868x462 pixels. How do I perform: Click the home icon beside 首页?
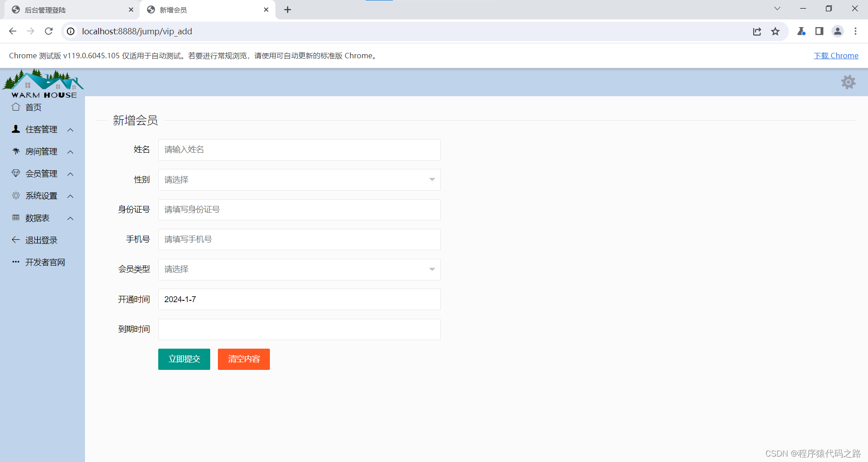point(16,107)
